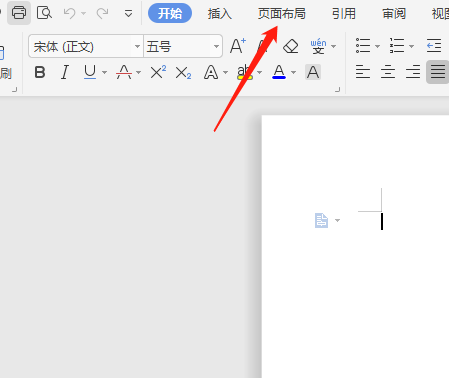Screen dimensions: 449x378
Task: Open font dialog launcher corner icon
Action: point(338,89)
